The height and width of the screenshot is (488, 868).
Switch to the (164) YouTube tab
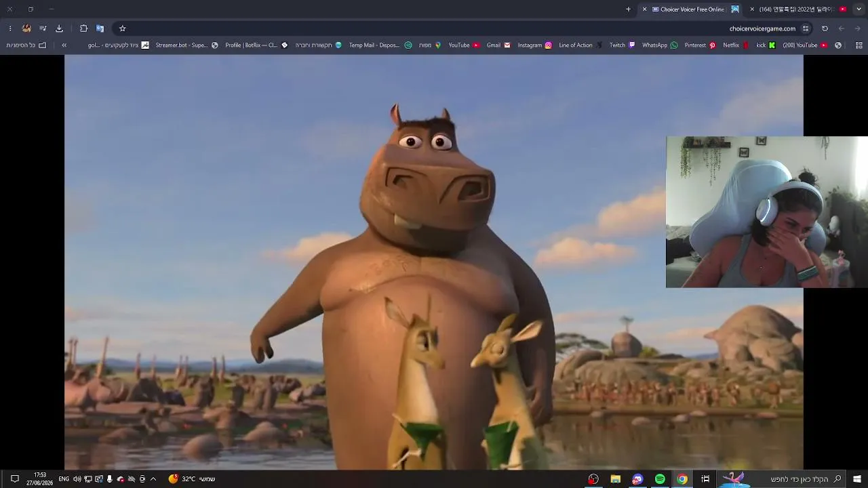click(x=799, y=9)
